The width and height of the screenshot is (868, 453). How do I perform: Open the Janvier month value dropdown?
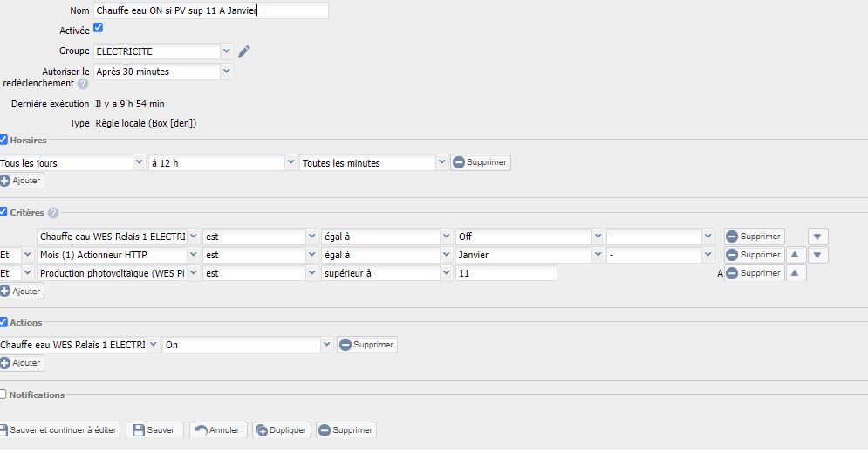[598, 255]
